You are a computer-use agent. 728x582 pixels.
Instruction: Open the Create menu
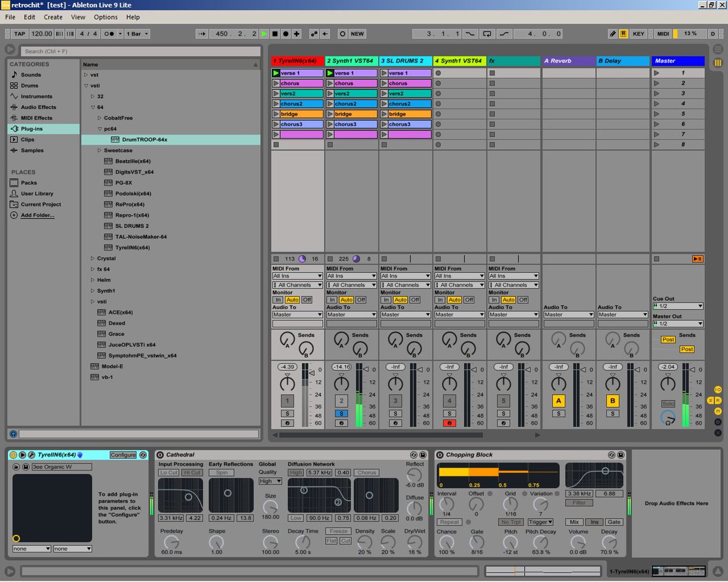click(x=53, y=17)
